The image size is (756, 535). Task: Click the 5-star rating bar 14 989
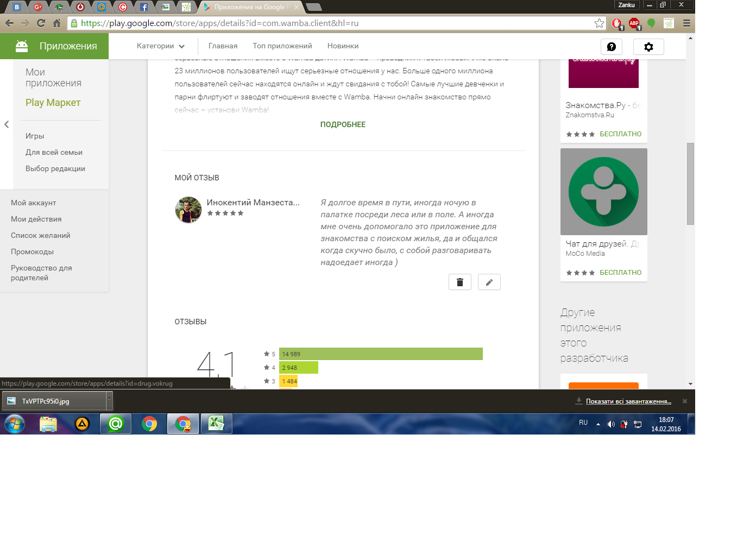pos(381,354)
